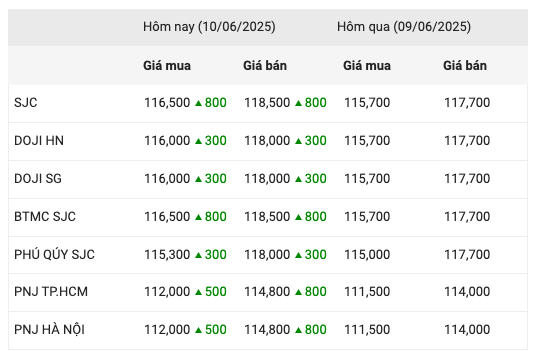Click up arrow beside PHÚ QÚY SJC 115,300
The height and width of the screenshot is (361, 534).
(199, 255)
